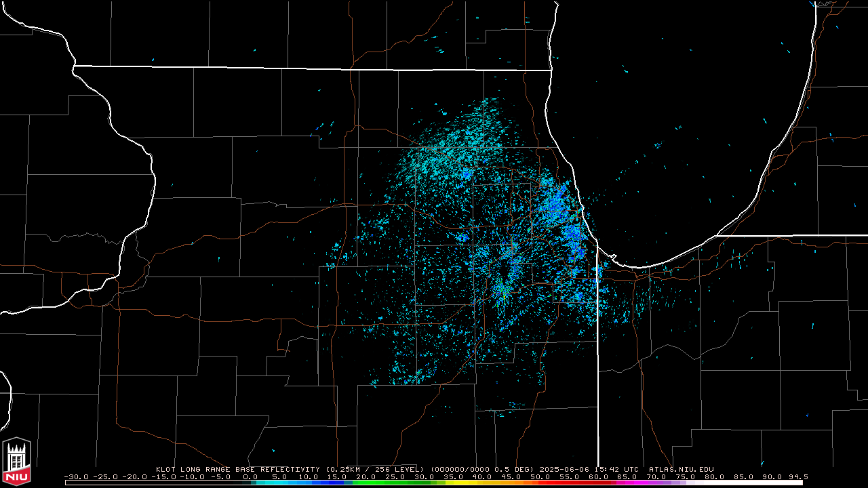Screen dimensions: 868x488
Task: Click the 50.0 scale label
Action: [540, 476]
